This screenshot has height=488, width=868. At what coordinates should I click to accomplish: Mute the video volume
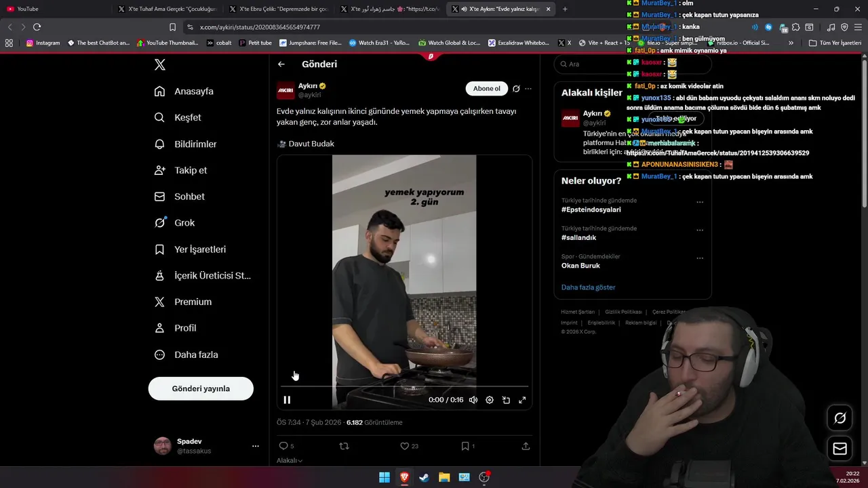(x=473, y=400)
